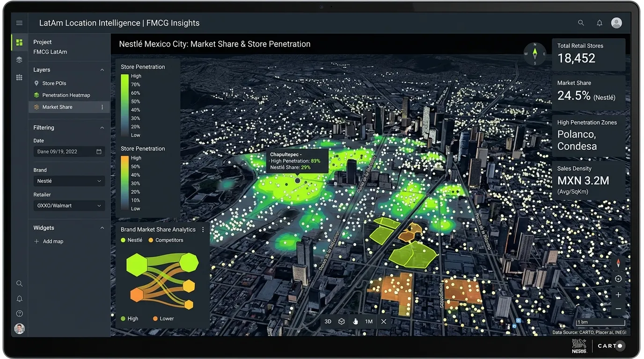Click the pin icon beside Store POIs
This screenshot has height=359, width=644.
pyautogui.click(x=37, y=83)
